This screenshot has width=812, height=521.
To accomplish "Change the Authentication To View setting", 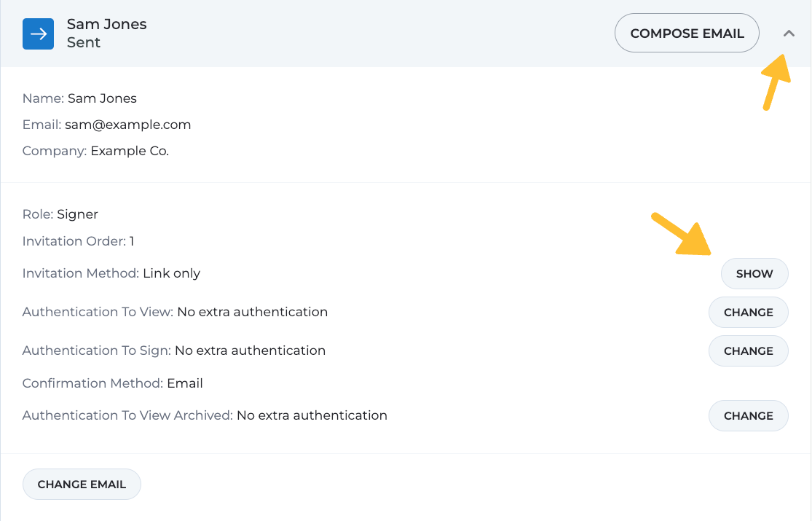I will [x=748, y=313].
